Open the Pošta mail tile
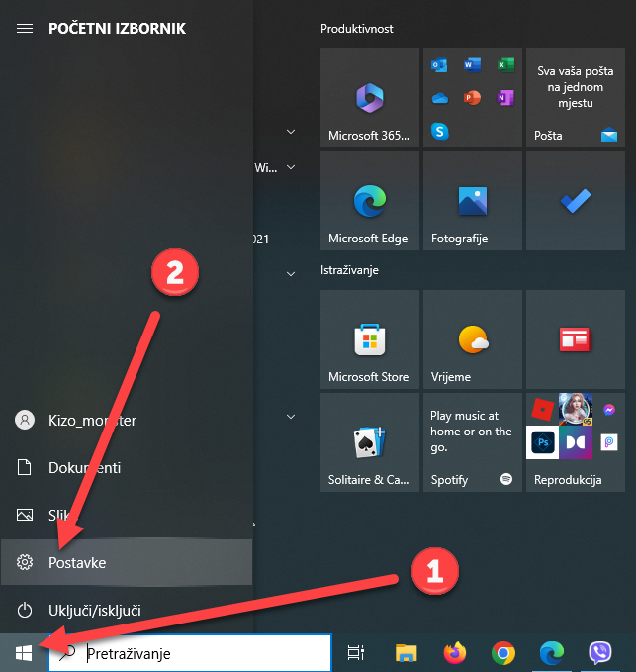 coord(575,98)
